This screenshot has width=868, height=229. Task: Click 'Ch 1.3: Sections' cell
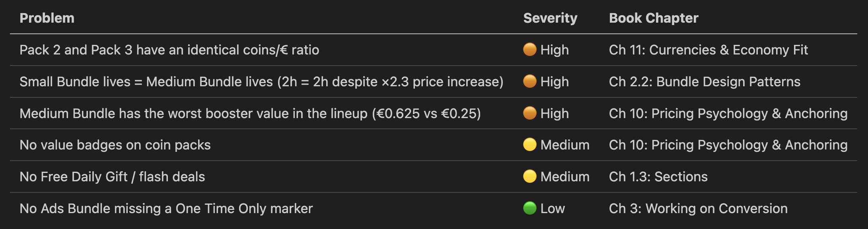point(658,177)
